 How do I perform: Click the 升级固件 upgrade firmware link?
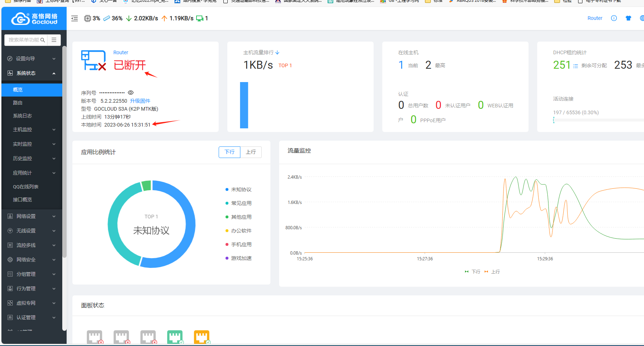tap(140, 101)
